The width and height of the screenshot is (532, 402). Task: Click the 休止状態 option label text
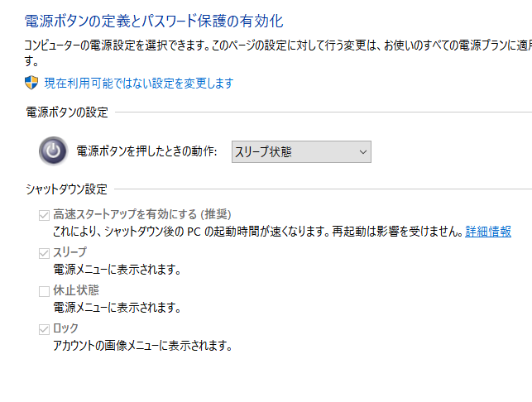[x=75, y=290]
